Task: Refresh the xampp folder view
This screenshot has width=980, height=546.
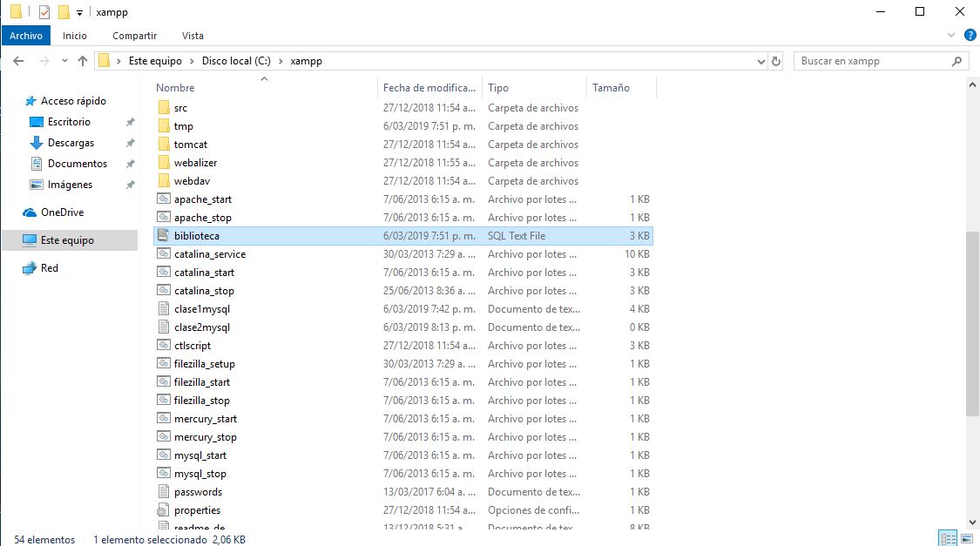Action: (777, 61)
